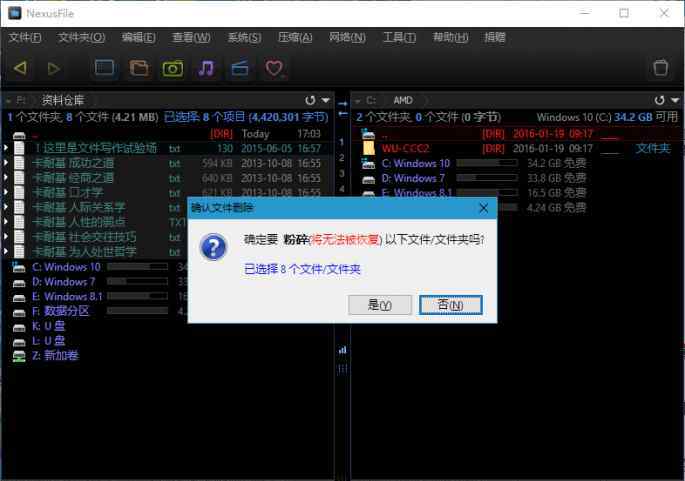Open the 查看(W) menu
This screenshot has height=481, width=685.
(191, 38)
